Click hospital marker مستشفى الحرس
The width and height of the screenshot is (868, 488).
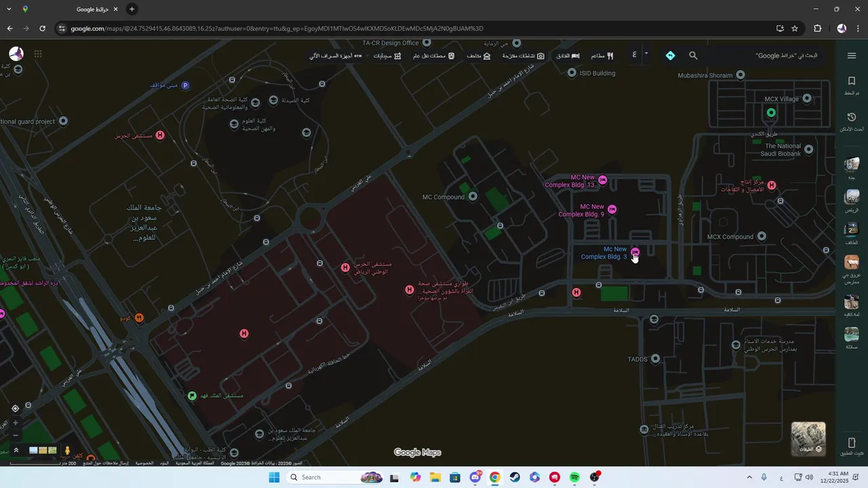[x=160, y=136]
